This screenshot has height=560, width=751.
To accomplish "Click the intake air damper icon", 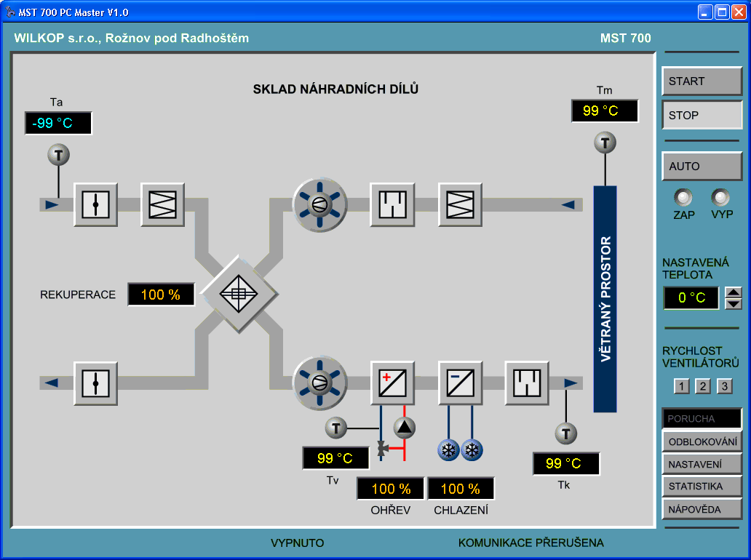I will click(x=95, y=205).
